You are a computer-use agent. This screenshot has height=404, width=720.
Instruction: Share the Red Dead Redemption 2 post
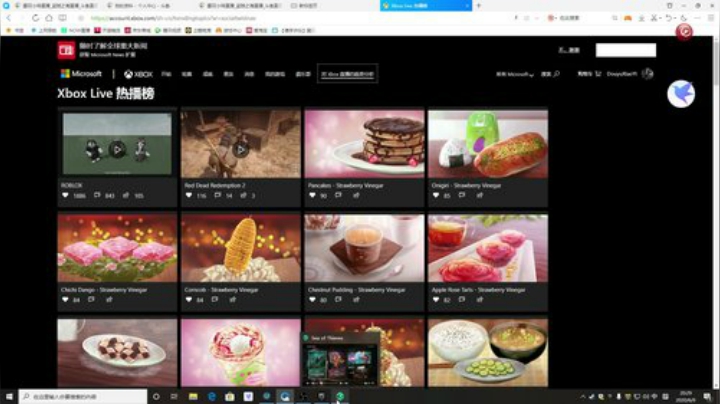point(243,196)
